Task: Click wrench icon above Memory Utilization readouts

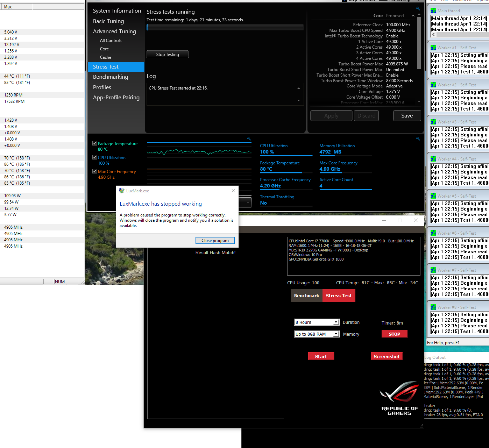Action: (418, 138)
